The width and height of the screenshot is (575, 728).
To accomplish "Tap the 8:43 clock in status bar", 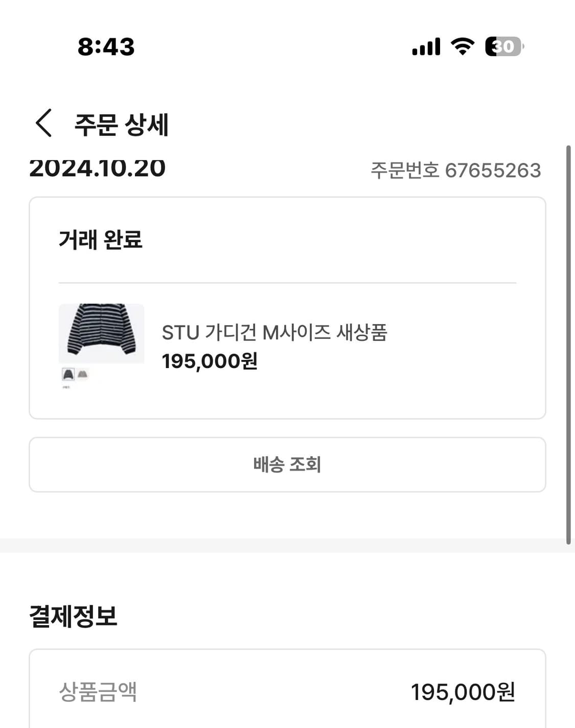I will [x=106, y=47].
